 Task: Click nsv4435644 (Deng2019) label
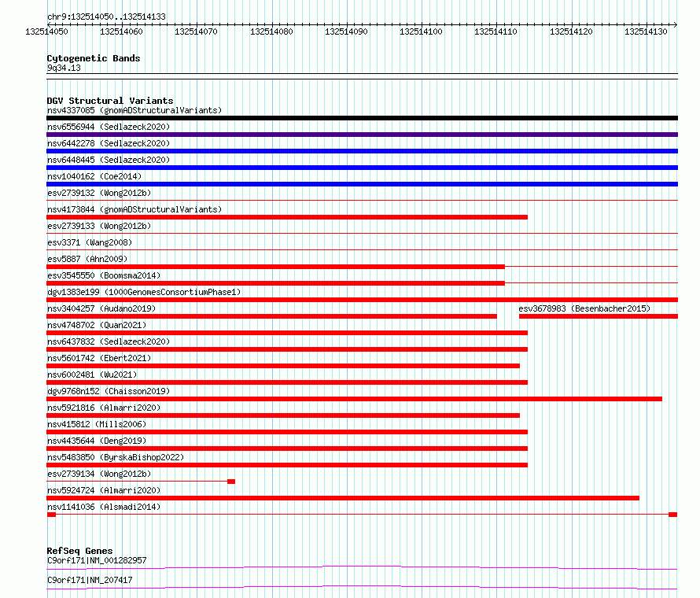coord(97,441)
